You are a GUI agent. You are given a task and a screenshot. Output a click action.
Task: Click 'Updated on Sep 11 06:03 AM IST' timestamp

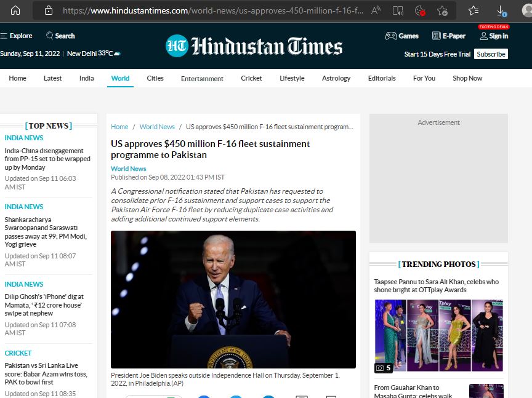40,183
